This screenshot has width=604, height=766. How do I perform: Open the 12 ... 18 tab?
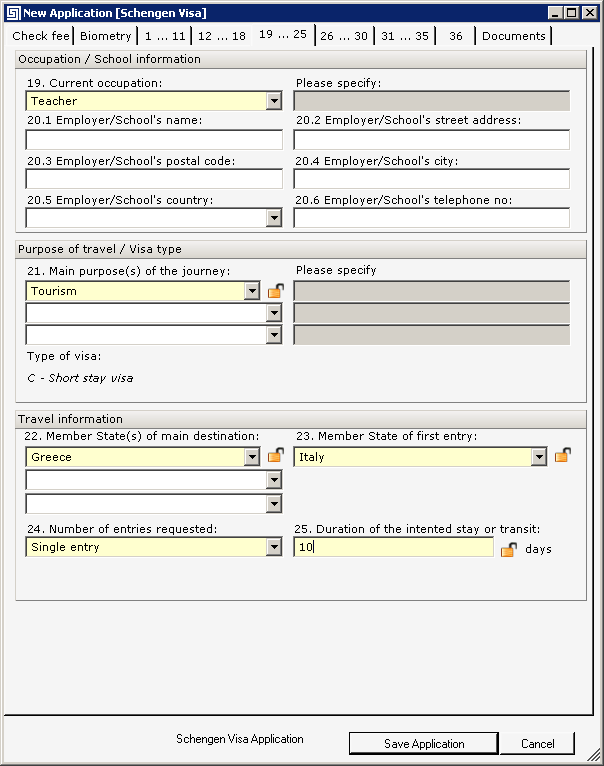(222, 36)
